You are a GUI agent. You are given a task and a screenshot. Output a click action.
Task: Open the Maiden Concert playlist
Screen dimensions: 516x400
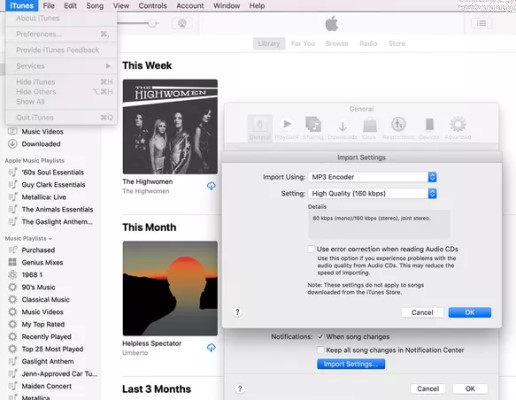46,386
